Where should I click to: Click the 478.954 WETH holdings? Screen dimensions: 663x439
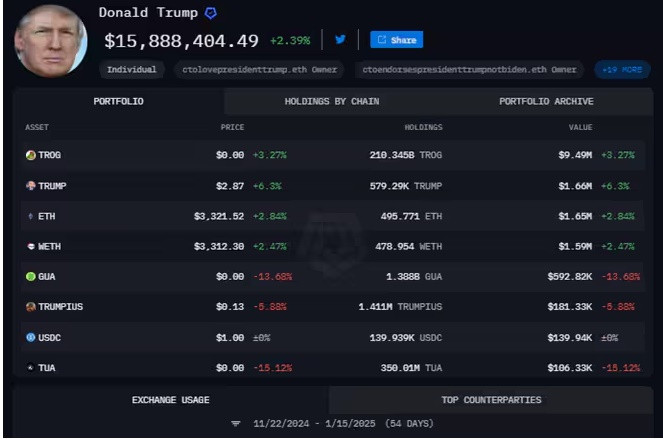(x=408, y=246)
